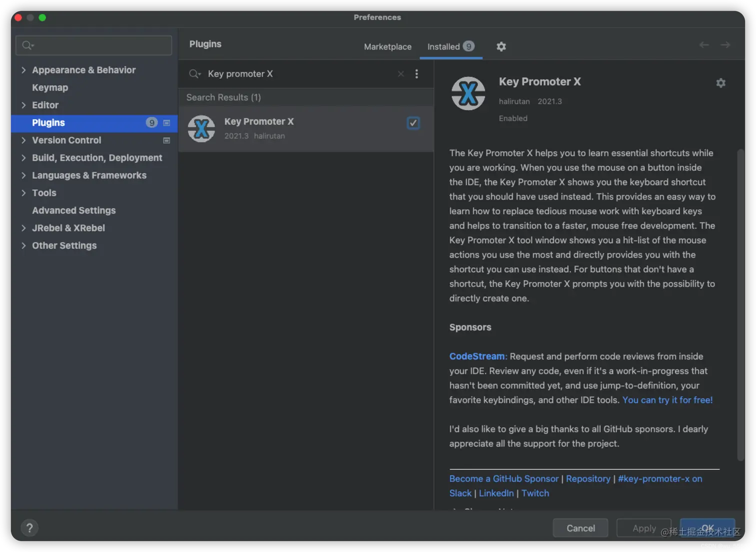Screen dimensions: 756x552
Task: Click the Search Results (1) header
Action: click(223, 97)
